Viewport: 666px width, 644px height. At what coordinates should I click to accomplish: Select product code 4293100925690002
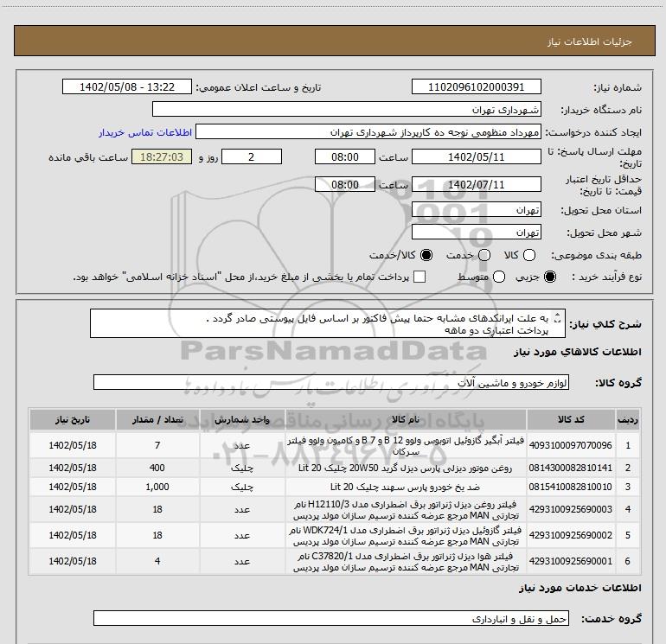[x=571, y=535]
